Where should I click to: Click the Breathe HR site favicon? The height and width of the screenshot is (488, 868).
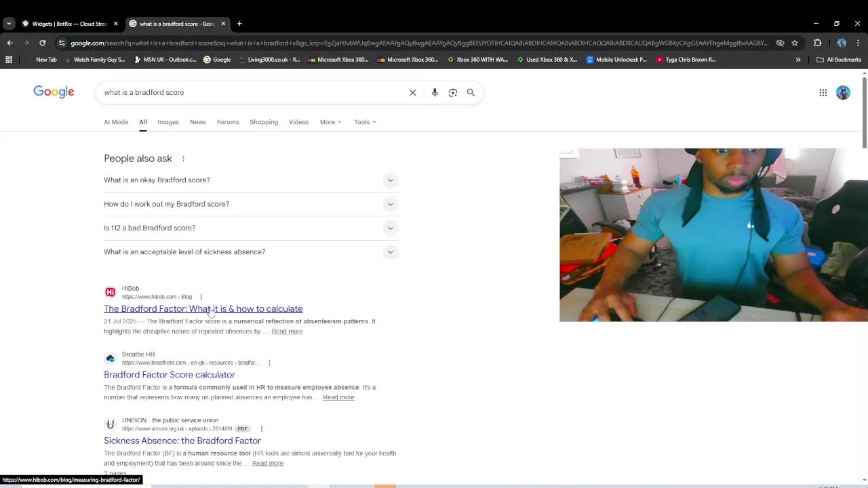pyautogui.click(x=110, y=359)
